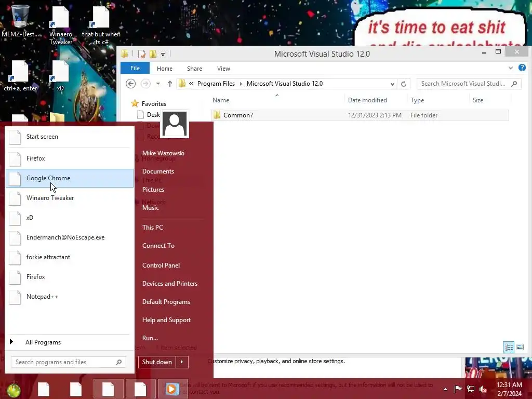
Task: Open Explorer help icon
Action: coord(522,68)
